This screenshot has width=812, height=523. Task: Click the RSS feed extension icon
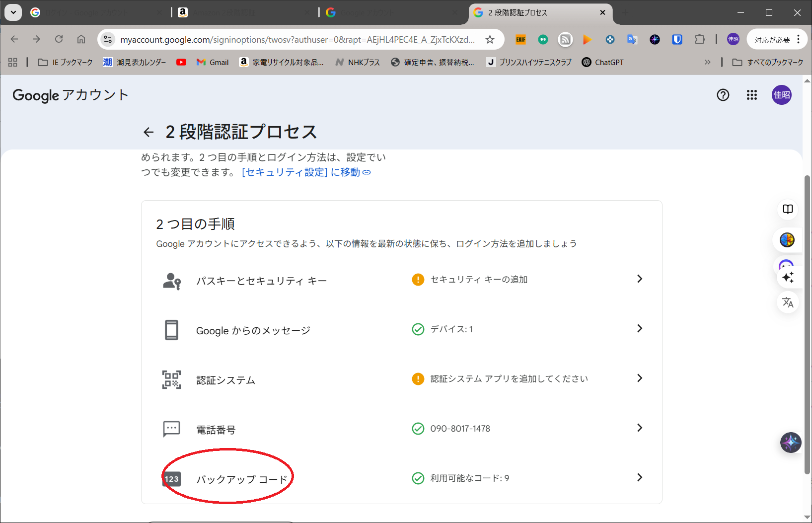tap(565, 40)
